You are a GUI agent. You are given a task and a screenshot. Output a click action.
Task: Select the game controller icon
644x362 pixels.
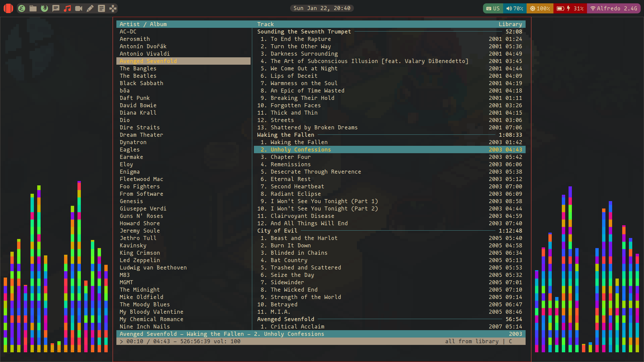(x=113, y=8)
